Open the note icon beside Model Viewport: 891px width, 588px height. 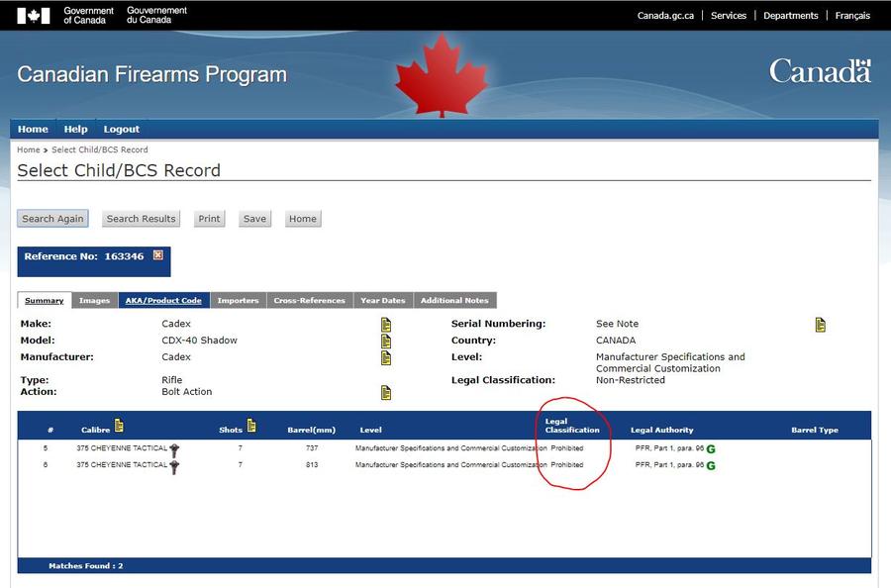click(386, 342)
